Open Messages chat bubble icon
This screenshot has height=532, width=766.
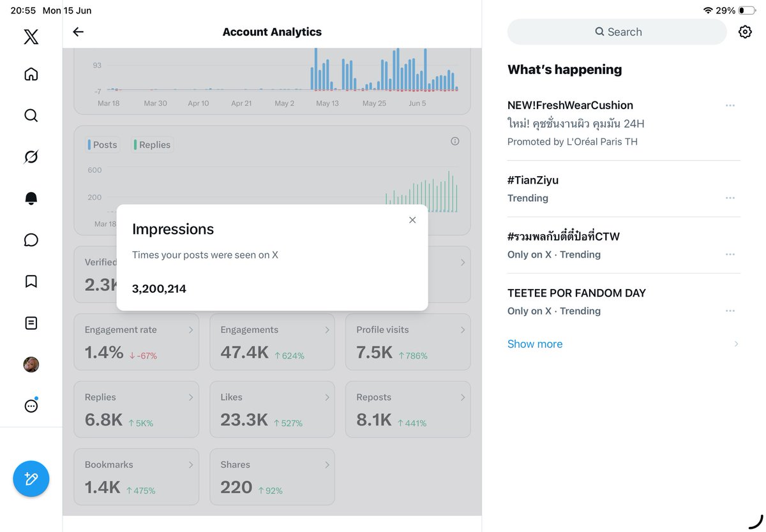[31, 240]
